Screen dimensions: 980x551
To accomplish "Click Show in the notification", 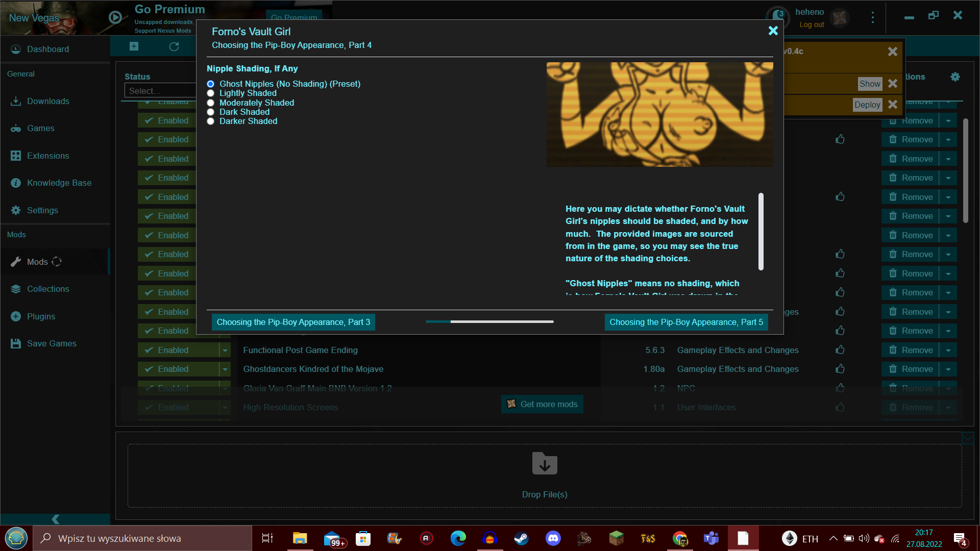I will point(870,84).
